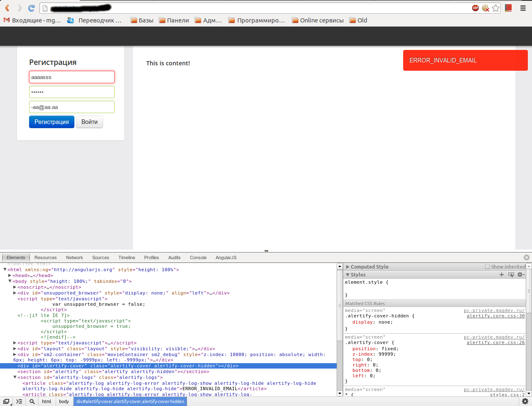Bookmark this page with the star icon
The width and height of the screenshot is (532, 406).
(496, 8)
